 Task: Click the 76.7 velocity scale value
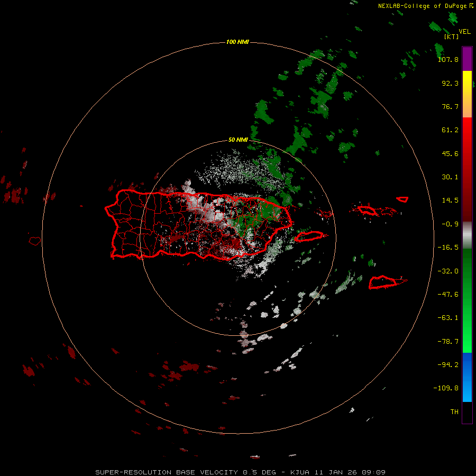pos(450,106)
